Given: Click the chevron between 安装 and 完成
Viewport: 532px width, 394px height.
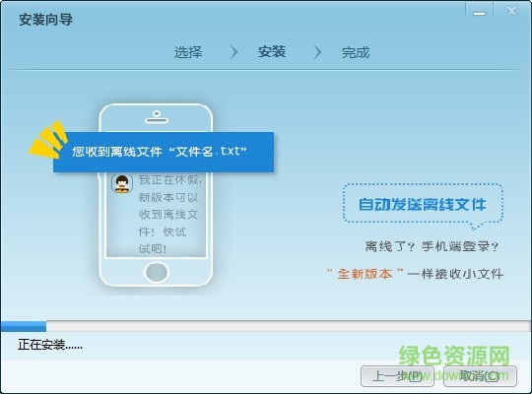Looking at the screenshot, I should click(x=317, y=52).
